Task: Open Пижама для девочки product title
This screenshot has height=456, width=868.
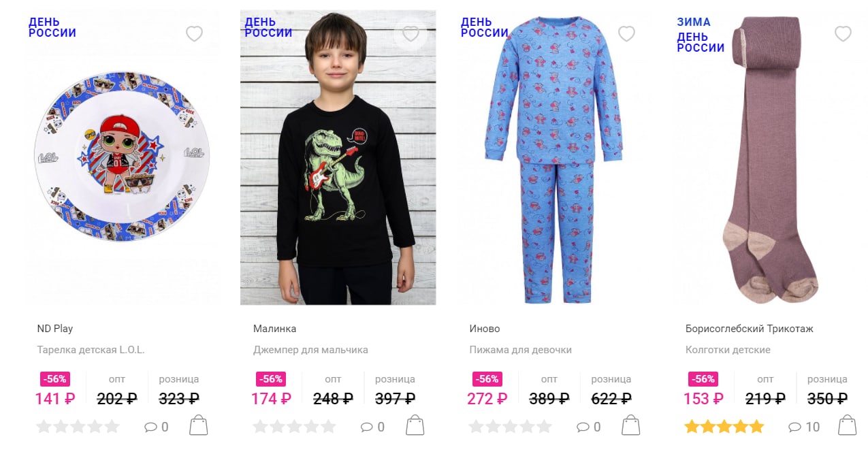Action: click(521, 350)
